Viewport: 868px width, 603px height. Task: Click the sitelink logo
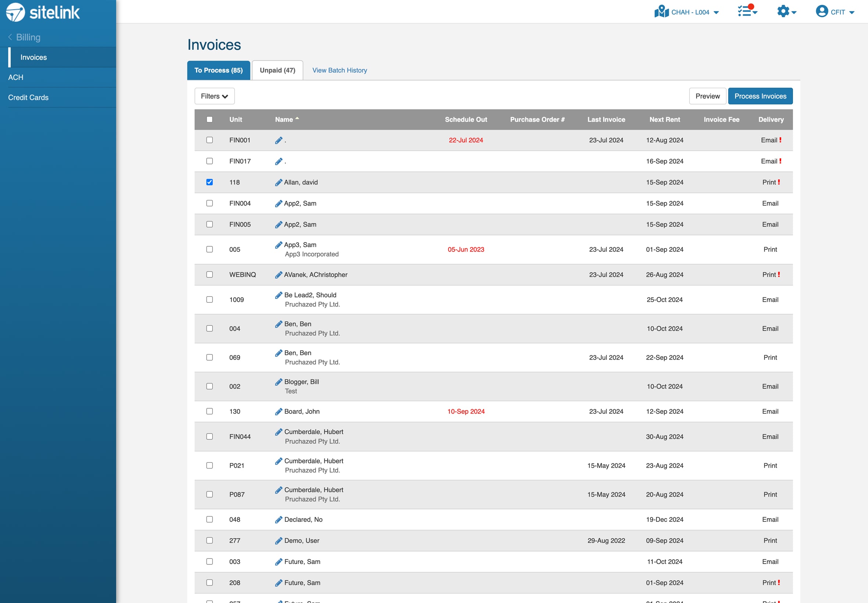43,13
